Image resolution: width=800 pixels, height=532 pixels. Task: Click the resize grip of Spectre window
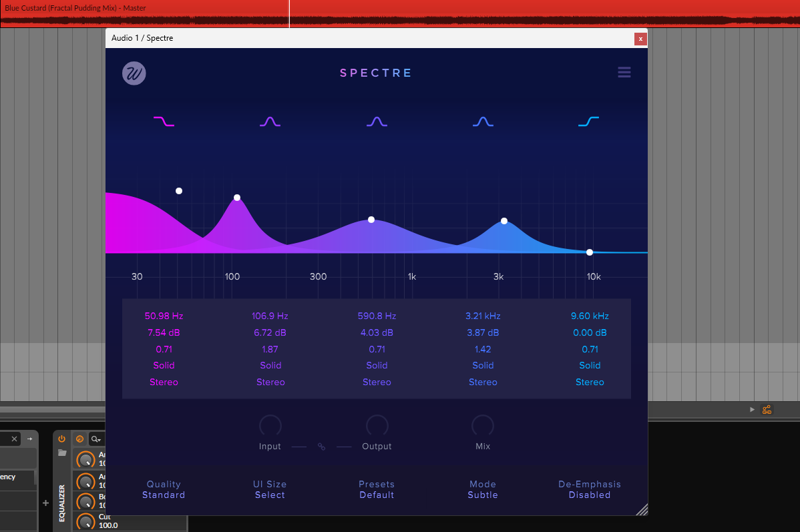click(642, 509)
